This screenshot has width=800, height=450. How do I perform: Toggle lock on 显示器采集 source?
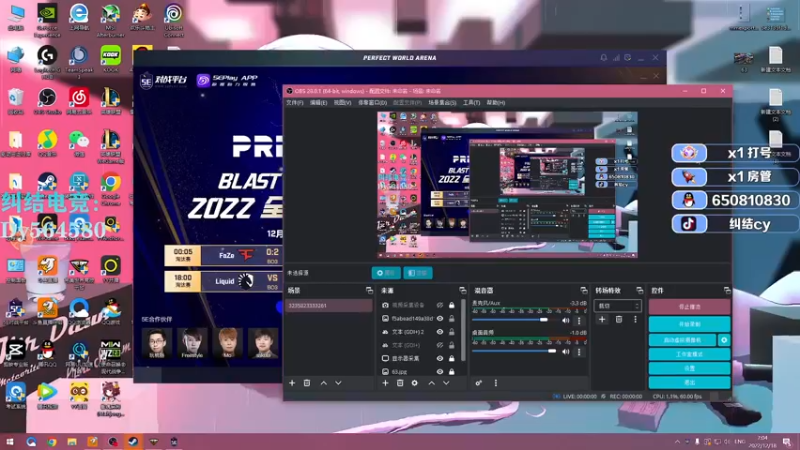[452, 358]
